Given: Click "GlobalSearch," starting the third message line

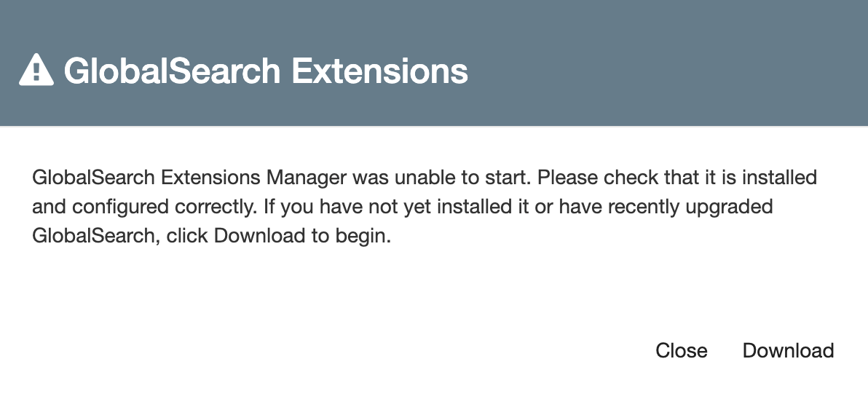Looking at the screenshot, I should (x=95, y=237).
